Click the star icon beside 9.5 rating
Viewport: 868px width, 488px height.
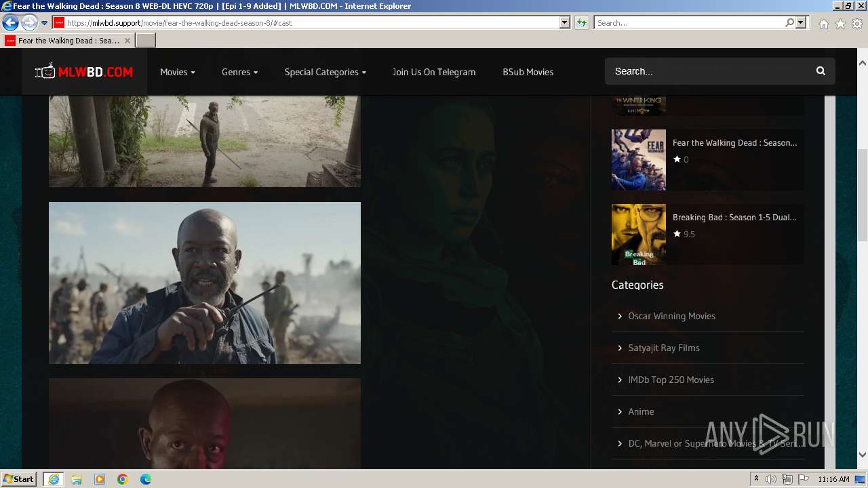point(677,234)
